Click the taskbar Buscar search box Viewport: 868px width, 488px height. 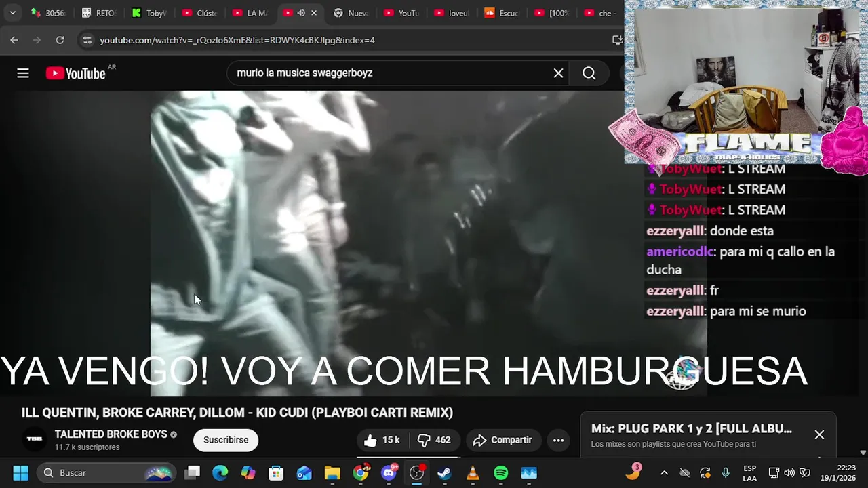point(106,472)
